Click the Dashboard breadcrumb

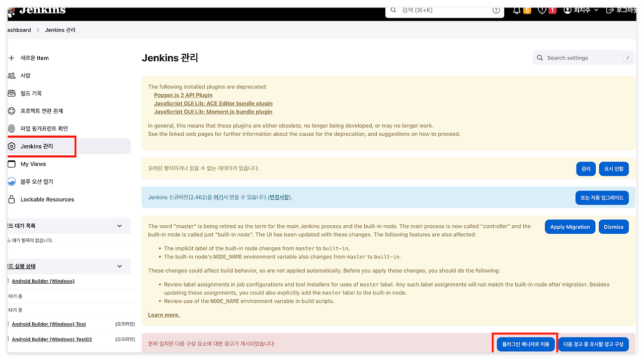pos(19,30)
